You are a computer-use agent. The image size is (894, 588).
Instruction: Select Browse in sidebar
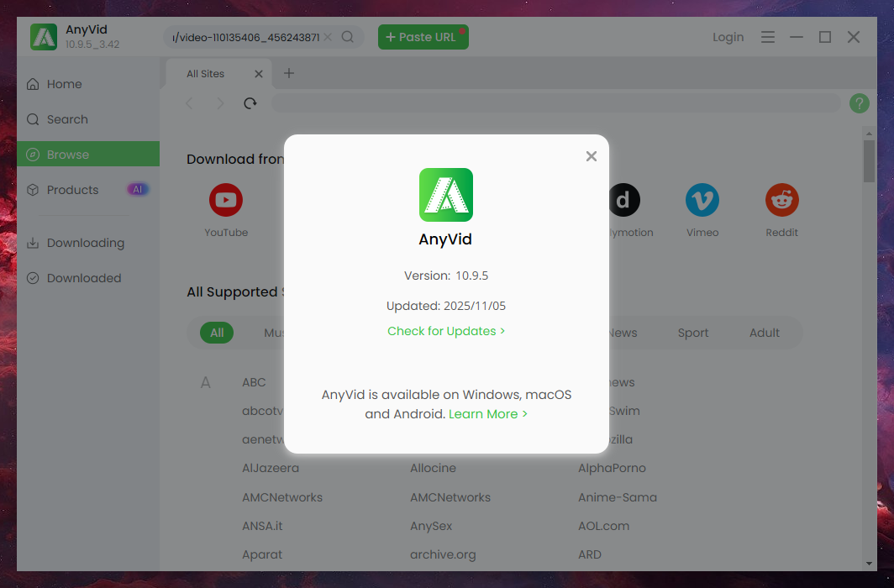pyautogui.click(x=88, y=155)
